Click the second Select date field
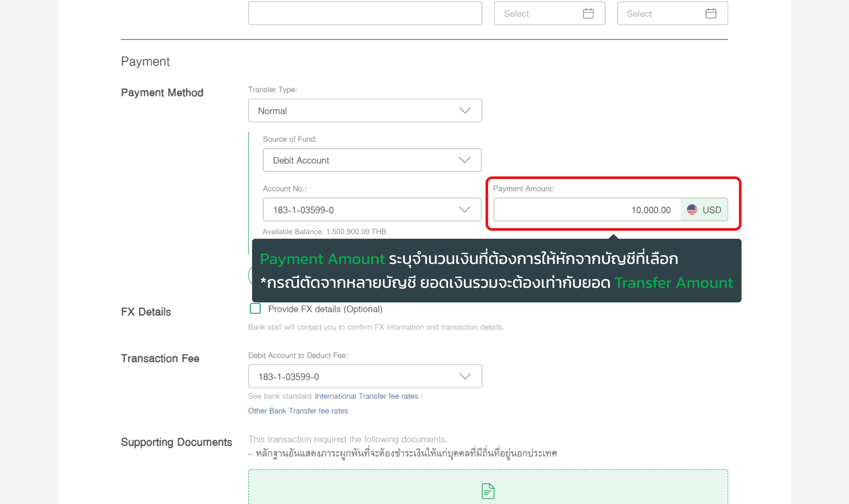 point(673,13)
